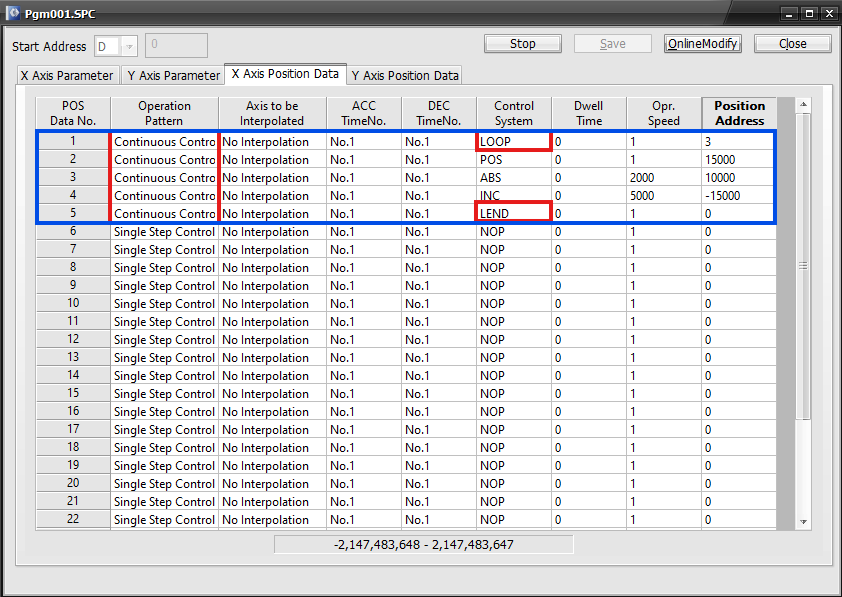Select the LEND control system cell
The width and height of the screenshot is (842, 597).
click(513, 214)
